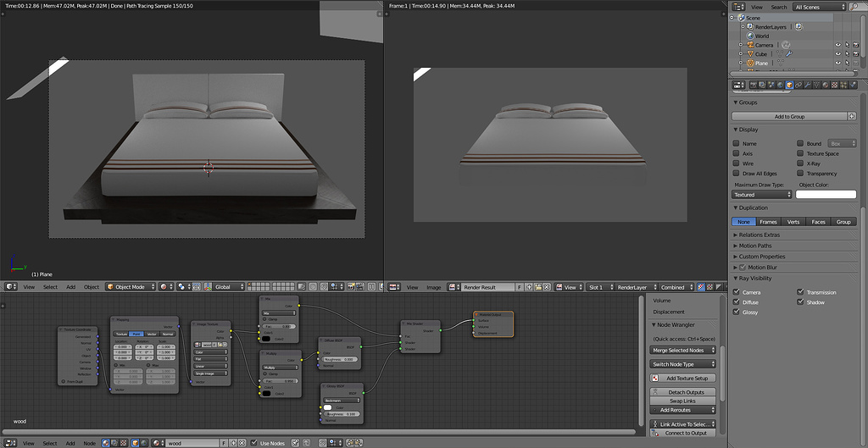Click the Add Texture Setup button

[682, 379]
